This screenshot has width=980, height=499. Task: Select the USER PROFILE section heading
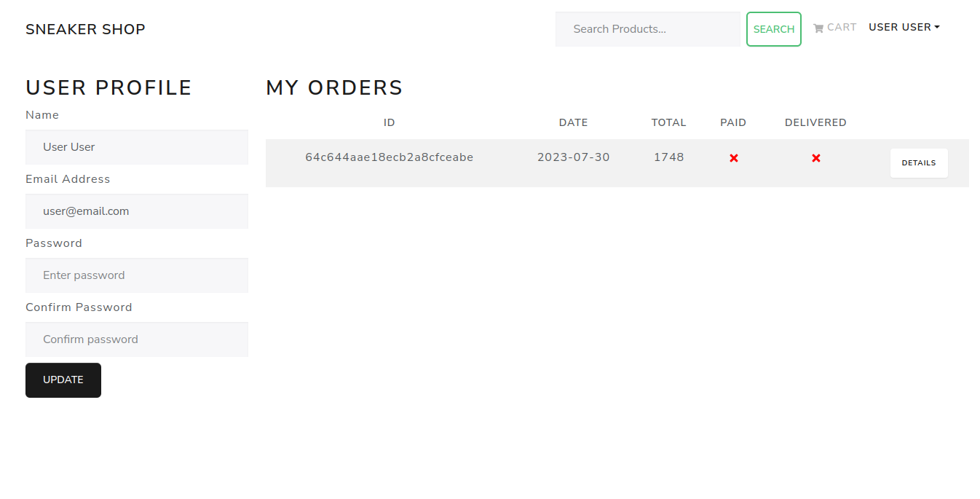click(108, 87)
